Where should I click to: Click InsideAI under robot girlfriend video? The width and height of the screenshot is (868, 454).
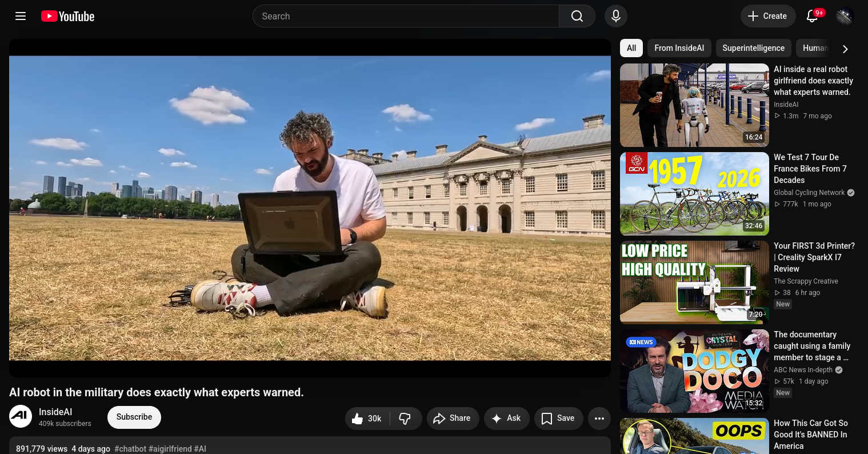click(x=786, y=105)
